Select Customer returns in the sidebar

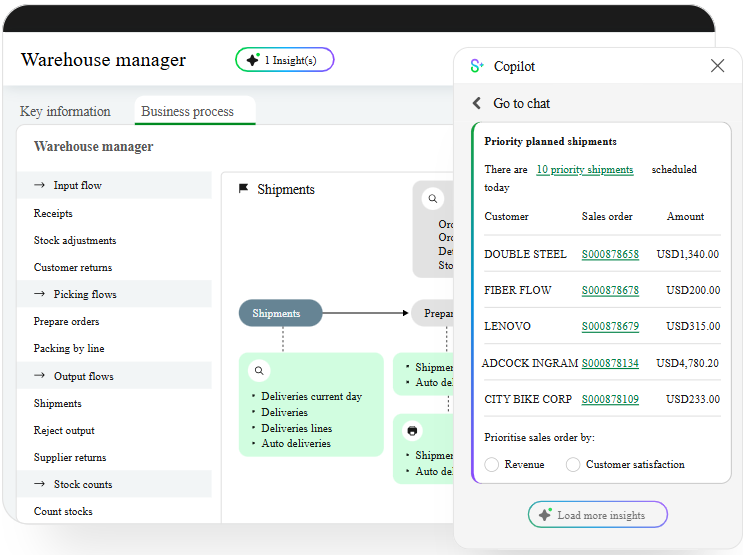click(73, 267)
